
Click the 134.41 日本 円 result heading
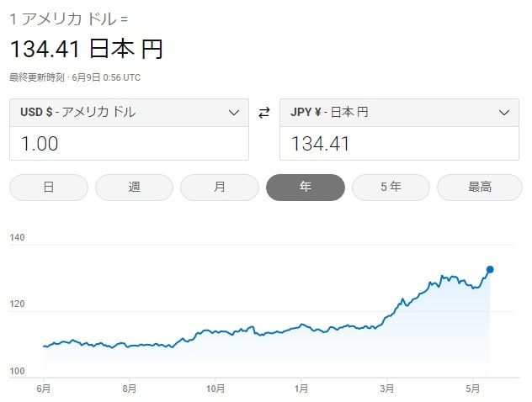pyautogui.click(x=86, y=49)
